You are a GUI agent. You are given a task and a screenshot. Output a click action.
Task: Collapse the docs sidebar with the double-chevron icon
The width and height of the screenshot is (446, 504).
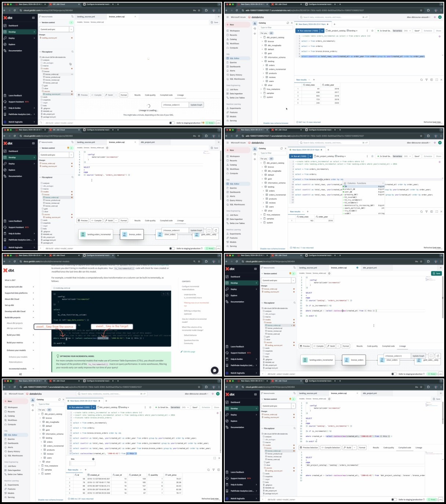(21, 374)
